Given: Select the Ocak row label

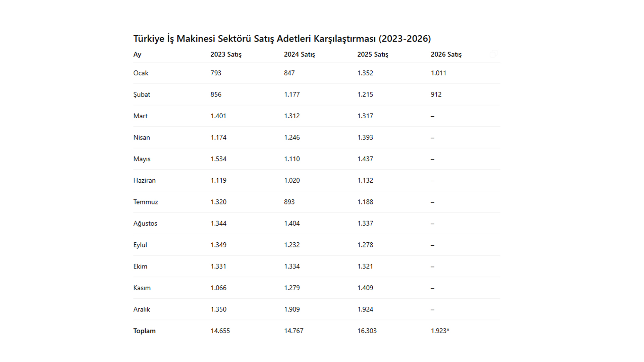Looking at the screenshot, I should coord(141,73).
